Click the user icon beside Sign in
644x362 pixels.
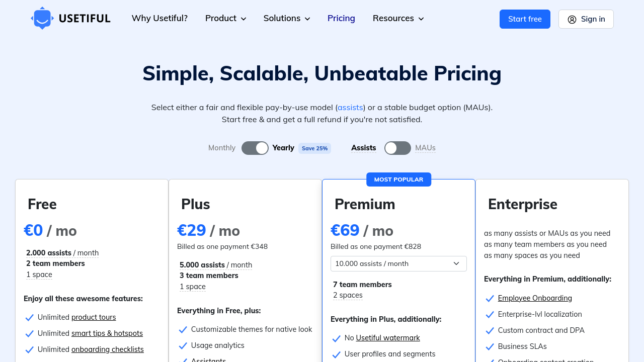tap(572, 20)
